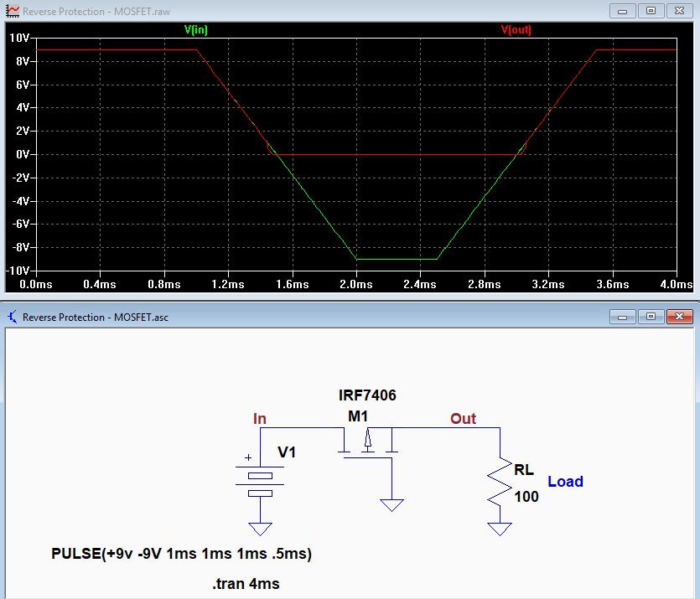
Task: Click the IRF7406 part name text
Action: [367, 395]
